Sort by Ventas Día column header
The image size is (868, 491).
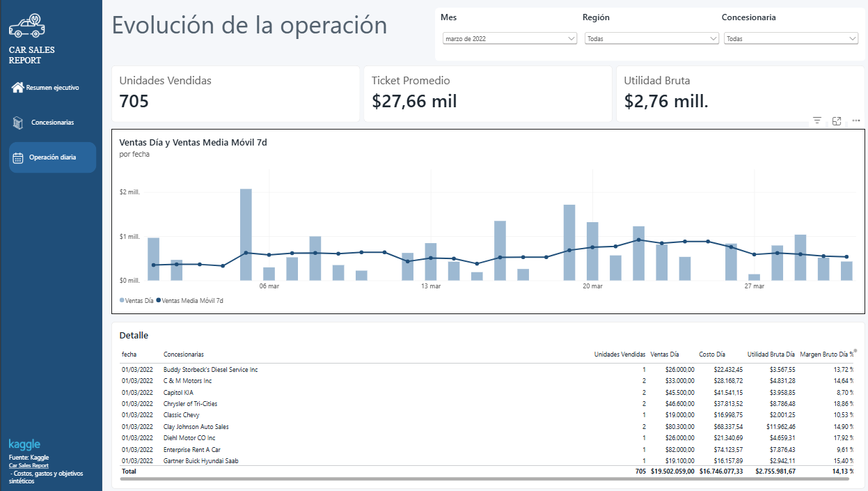pyautogui.click(x=664, y=354)
